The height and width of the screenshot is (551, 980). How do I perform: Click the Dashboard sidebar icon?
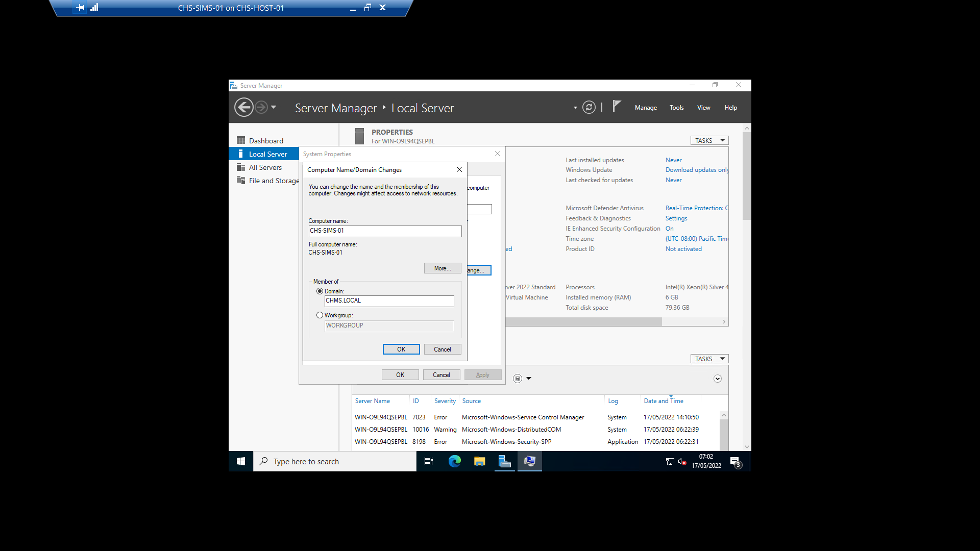241,140
